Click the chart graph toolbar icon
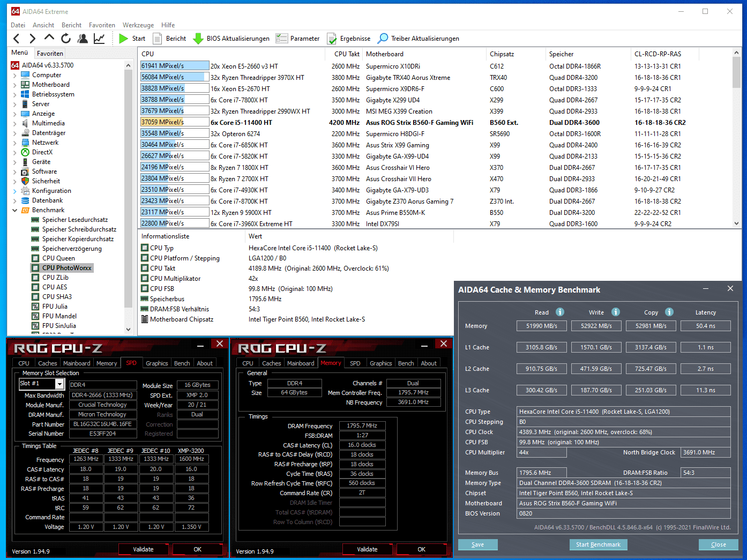Image resolution: width=747 pixels, height=560 pixels. tap(99, 39)
